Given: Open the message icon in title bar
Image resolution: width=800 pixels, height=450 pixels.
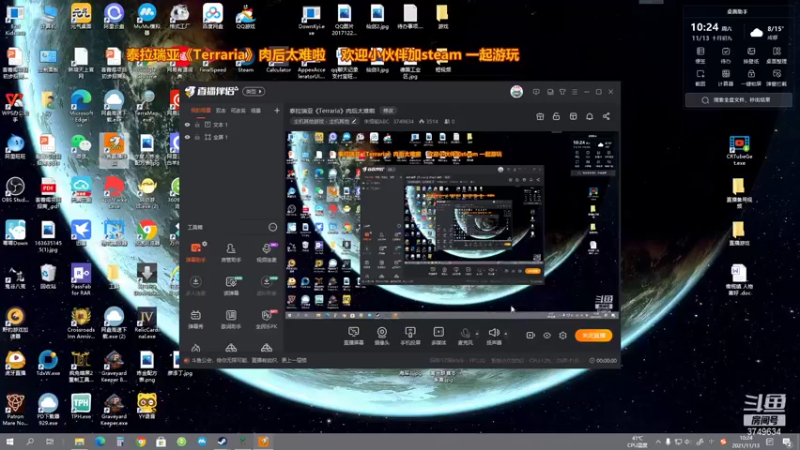Looking at the screenshot, I should click(536, 92).
